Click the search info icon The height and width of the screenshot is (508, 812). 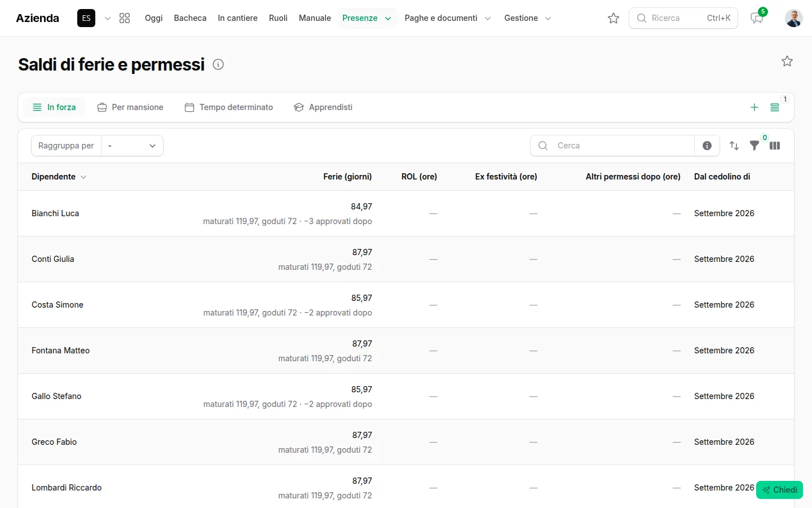tap(707, 146)
